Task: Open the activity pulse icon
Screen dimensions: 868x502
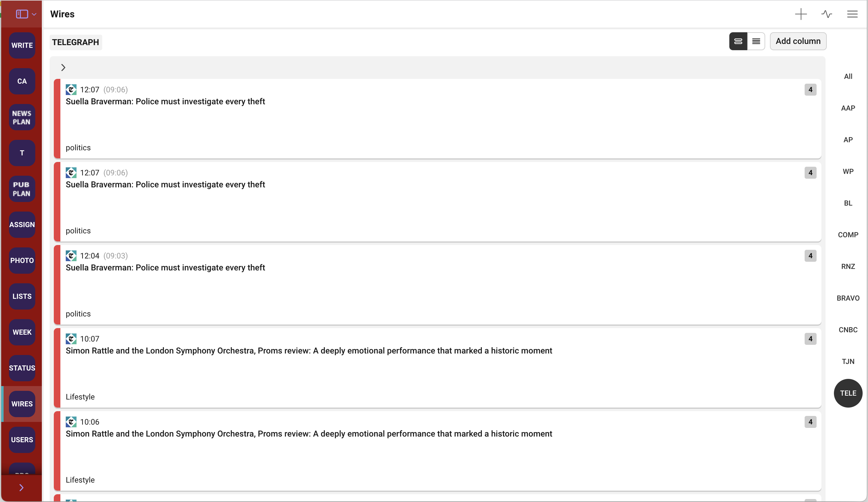Action: (826, 14)
